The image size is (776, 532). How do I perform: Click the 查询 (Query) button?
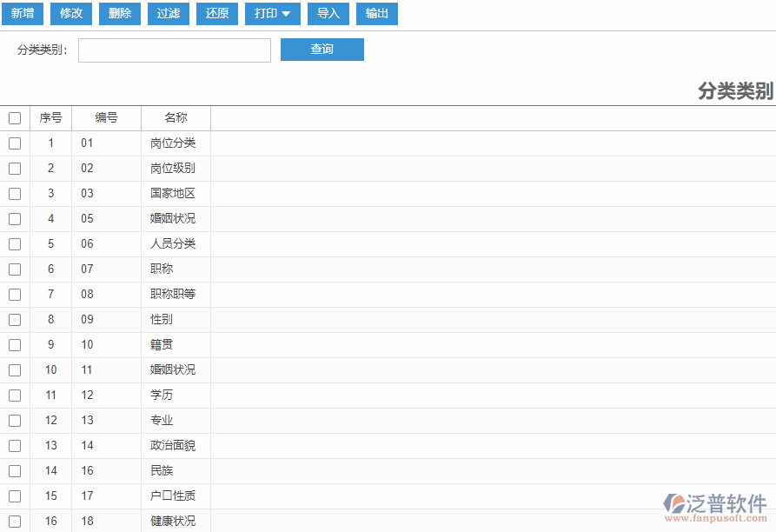(x=322, y=50)
